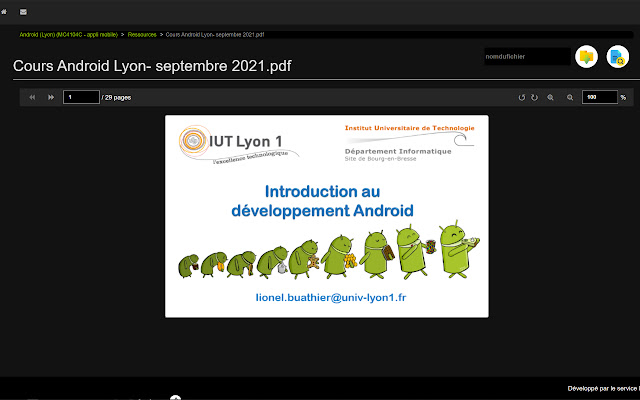The width and height of the screenshot is (640, 400).
Task: Open the Ressources breadcrumb link
Action: [142, 35]
